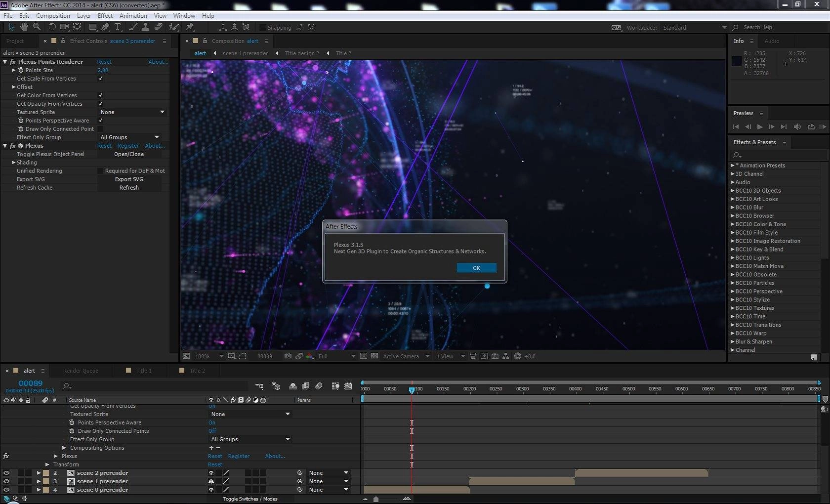This screenshot has width=830, height=504.
Task: Hide scene 0 prerender layer eye
Action: point(6,490)
